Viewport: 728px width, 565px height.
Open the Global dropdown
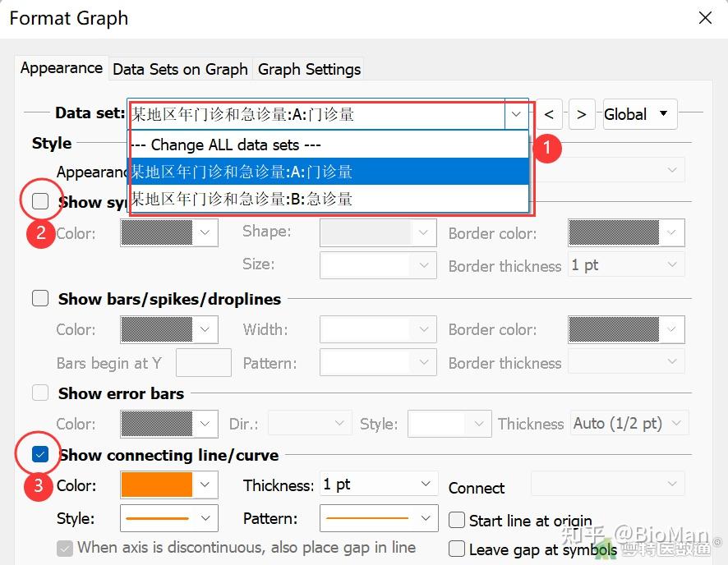point(639,114)
